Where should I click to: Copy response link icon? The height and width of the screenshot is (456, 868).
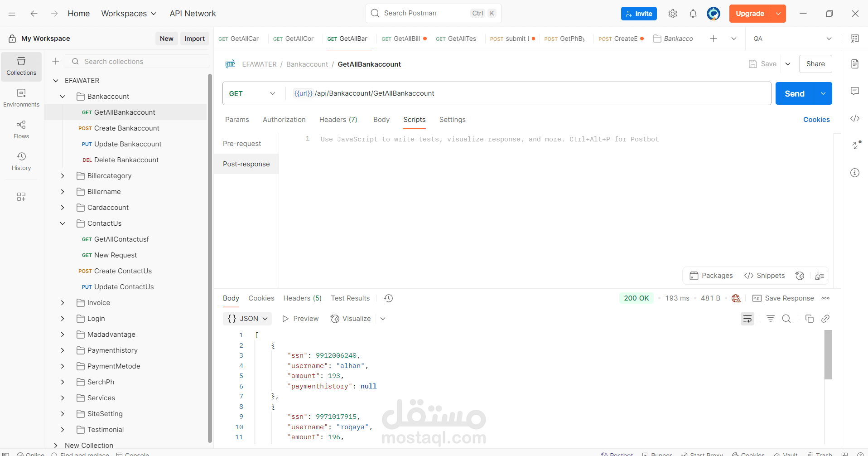pyautogui.click(x=825, y=319)
